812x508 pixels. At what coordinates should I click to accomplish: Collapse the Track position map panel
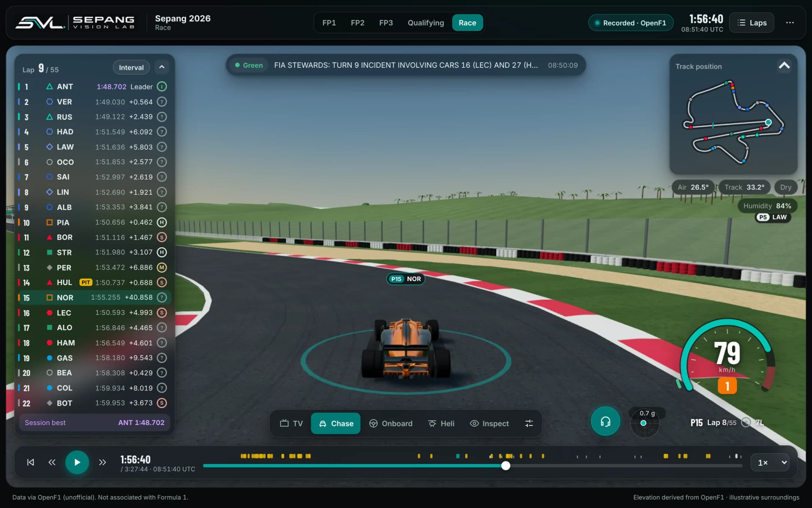(x=784, y=66)
